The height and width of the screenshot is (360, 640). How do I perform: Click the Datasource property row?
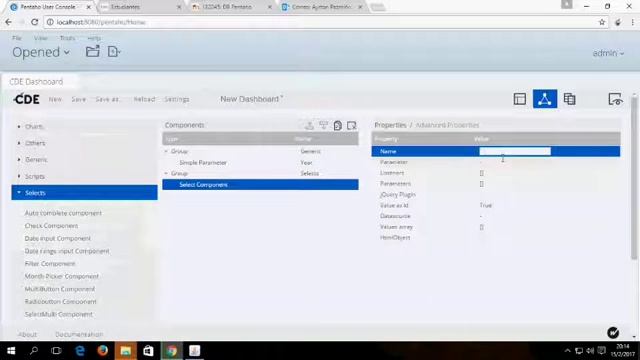tap(496, 216)
